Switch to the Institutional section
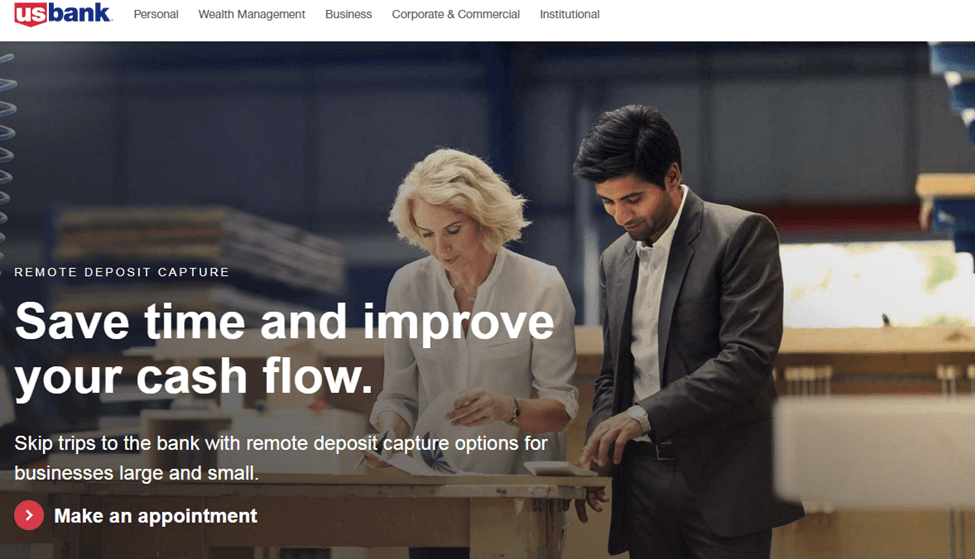975x559 pixels. 570,14
